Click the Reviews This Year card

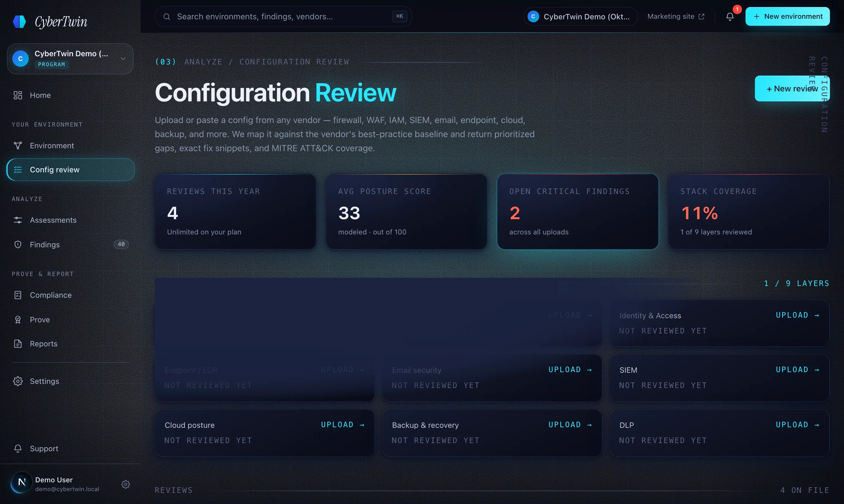point(235,212)
